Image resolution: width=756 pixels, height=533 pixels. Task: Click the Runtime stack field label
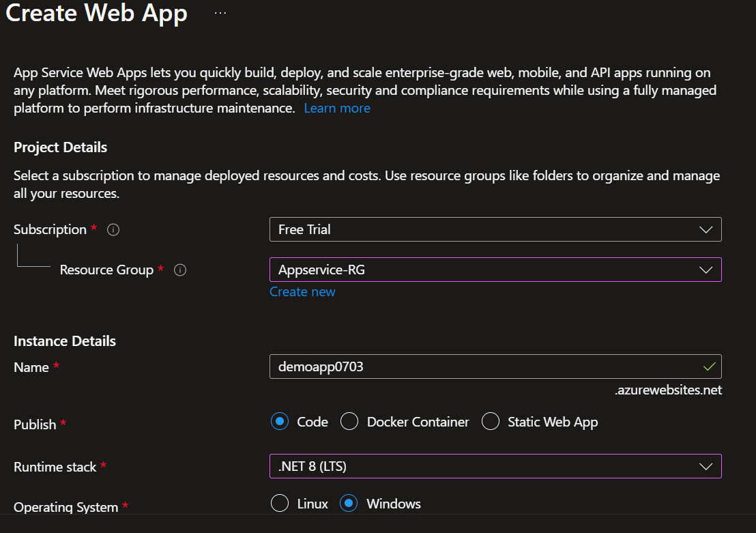(x=55, y=467)
